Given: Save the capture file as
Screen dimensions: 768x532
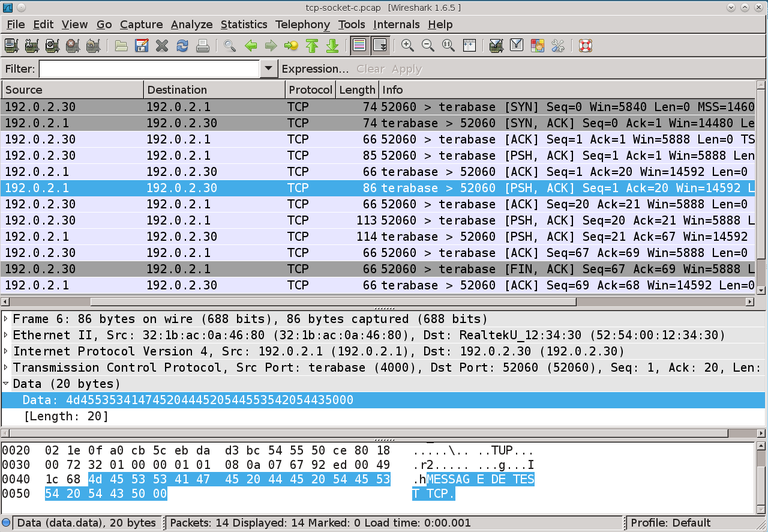Looking at the screenshot, I should click(142, 46).
